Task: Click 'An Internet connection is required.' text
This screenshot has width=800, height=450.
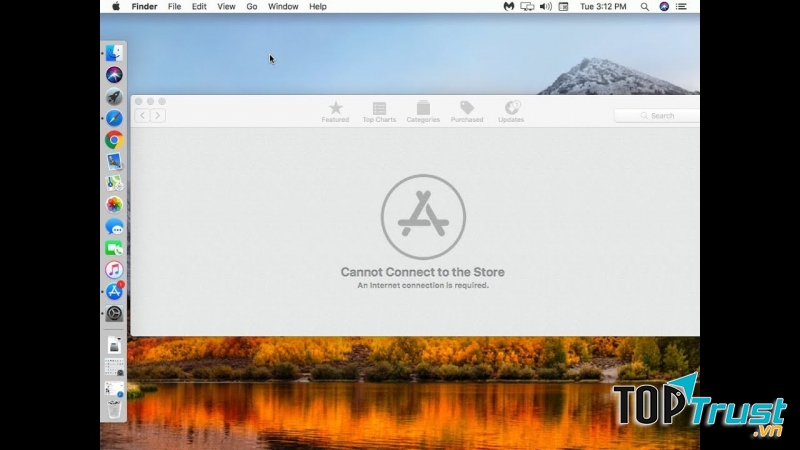Action: [423, 285]
